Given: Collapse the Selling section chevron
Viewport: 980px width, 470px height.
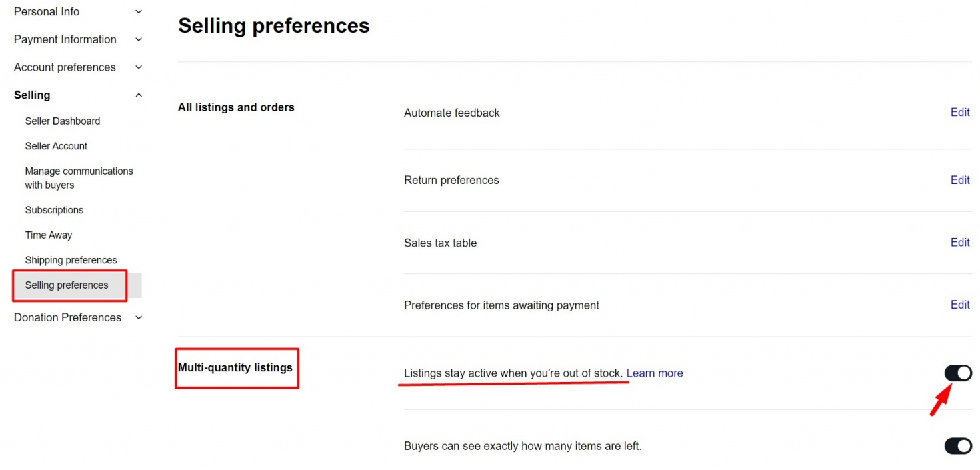Looking at the screenshot, I should (139, 95).
